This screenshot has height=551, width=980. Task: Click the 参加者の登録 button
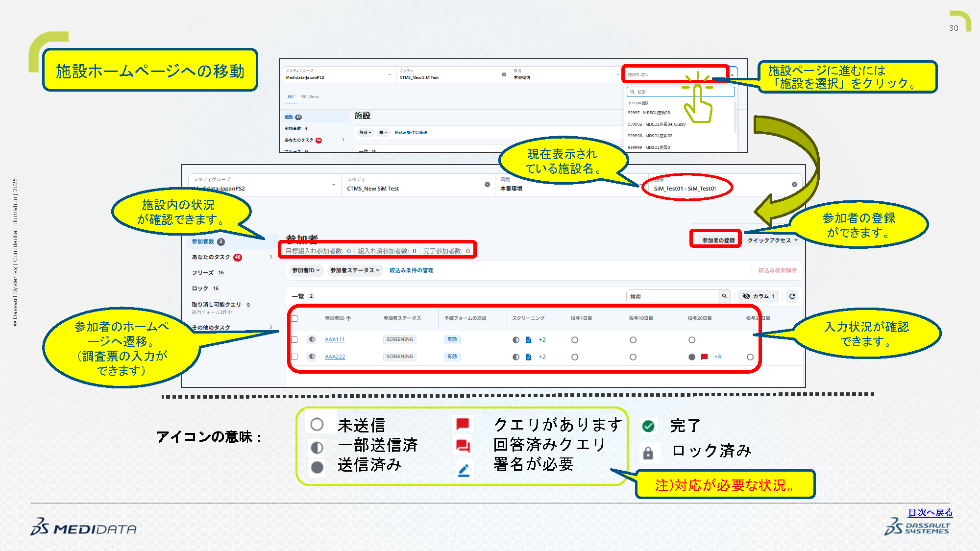point(718,240)
